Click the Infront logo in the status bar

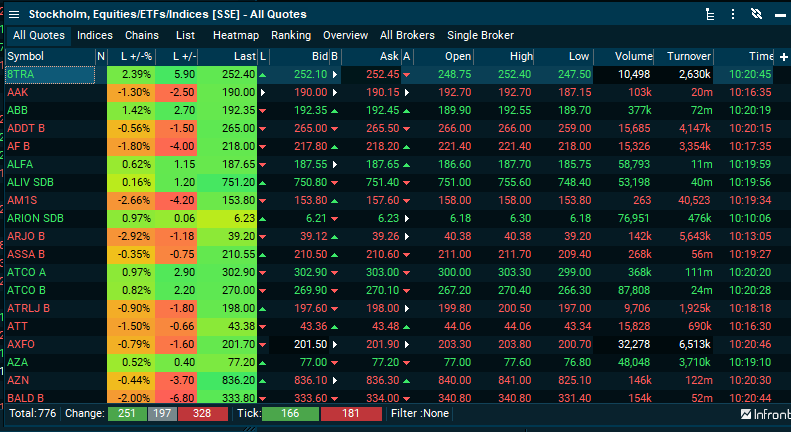765,413
